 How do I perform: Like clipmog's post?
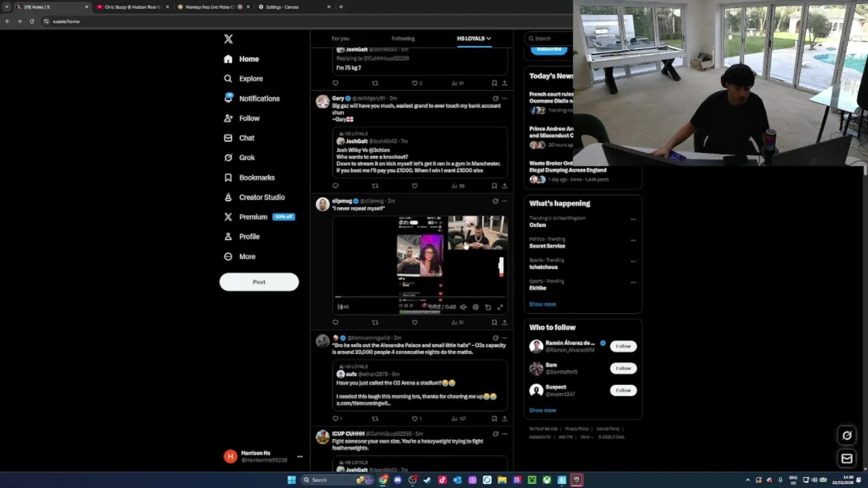point(414,323)
